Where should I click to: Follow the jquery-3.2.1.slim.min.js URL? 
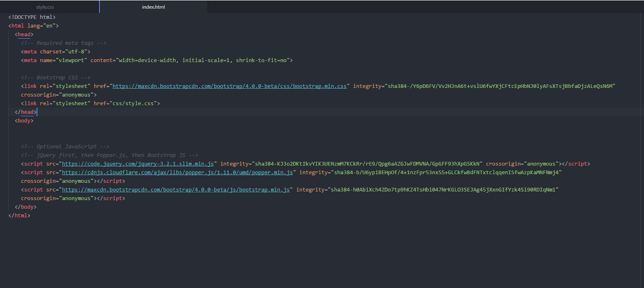coord(138,164)
